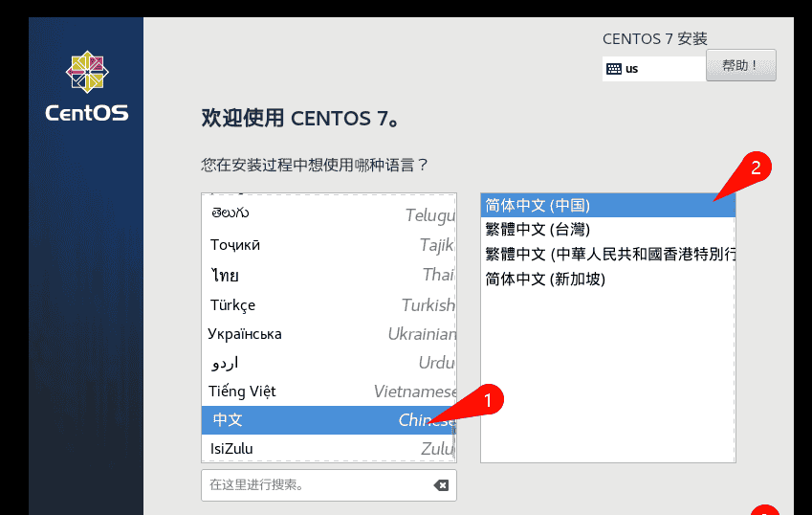
Task: Click the keyboard layout icon
Action: [x=613, y=69]
